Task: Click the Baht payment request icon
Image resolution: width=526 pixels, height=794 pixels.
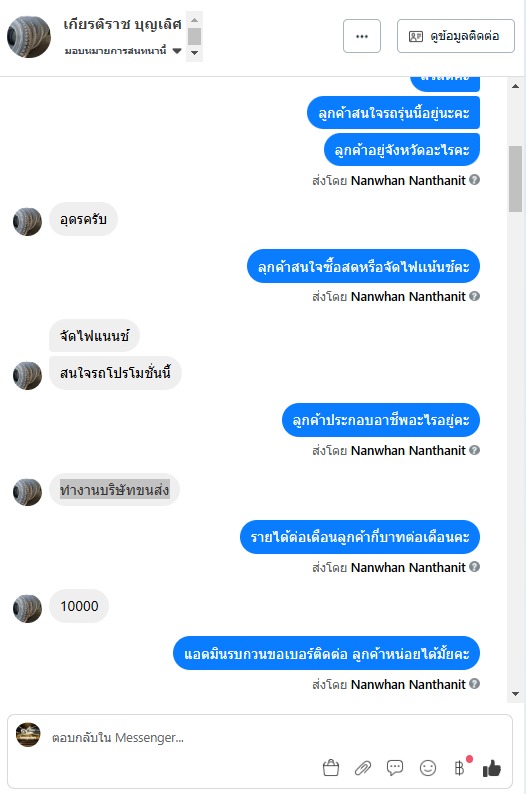Action: (x=459, y=768)
